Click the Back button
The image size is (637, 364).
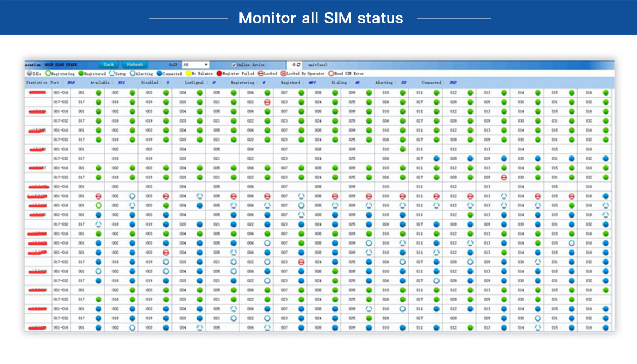pyautogui.click(x=108, y=65)
